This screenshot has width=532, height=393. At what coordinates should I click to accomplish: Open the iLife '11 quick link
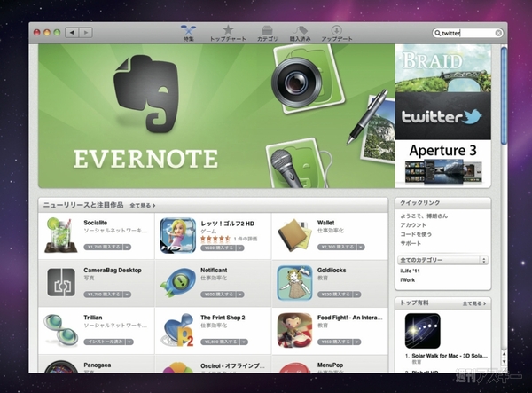pyautogui.click(x=410, y=271)
